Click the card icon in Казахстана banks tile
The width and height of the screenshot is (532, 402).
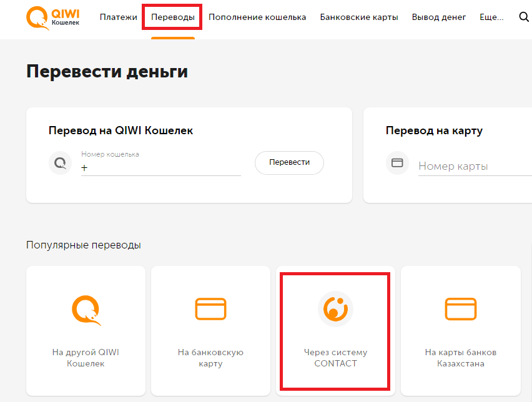point(461,309)
